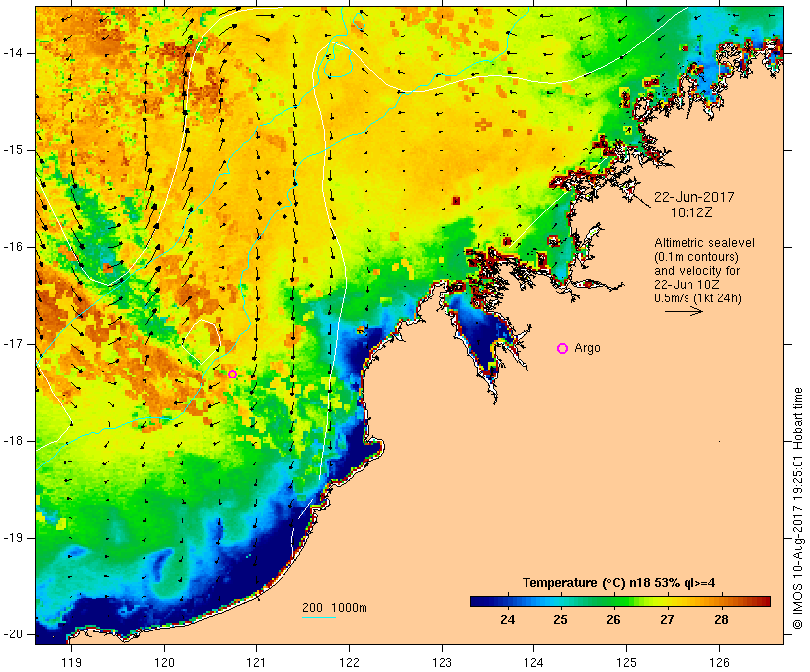The height and width of the screenshot is (672, 810).
Task: Click the magenta Argo circle offshore near 17.3°S
Action: (x=232, y=374)
